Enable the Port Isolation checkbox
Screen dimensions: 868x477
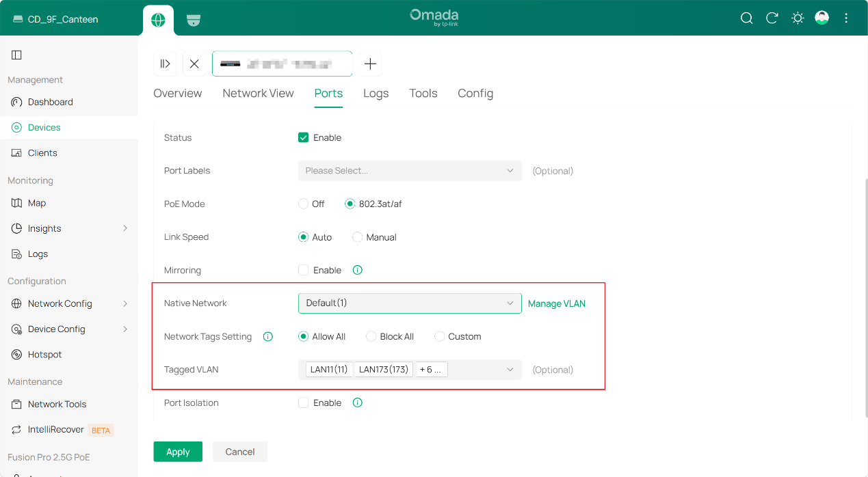(304, 403)
